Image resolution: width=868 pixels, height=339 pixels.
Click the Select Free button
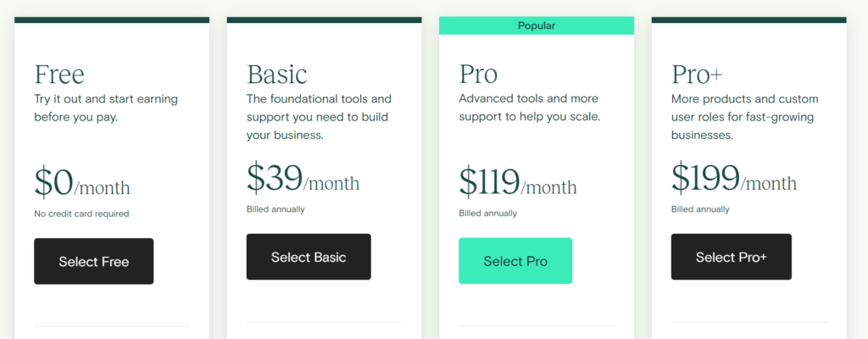[93, 261]
